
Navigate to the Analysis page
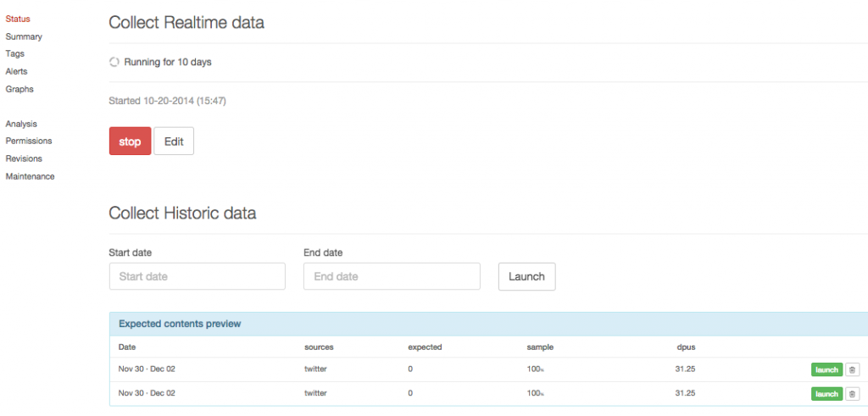[21, 124]
